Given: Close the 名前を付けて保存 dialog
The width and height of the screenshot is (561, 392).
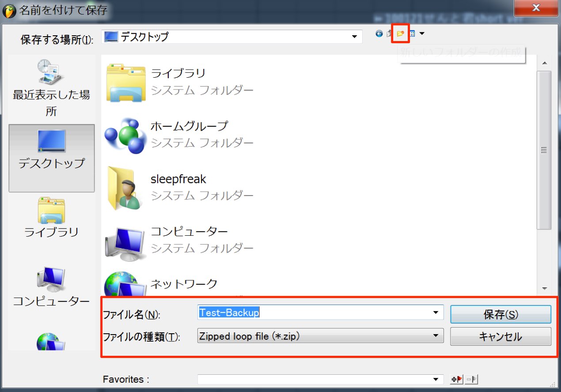Looking at the screenshot, I should (537, 8).
